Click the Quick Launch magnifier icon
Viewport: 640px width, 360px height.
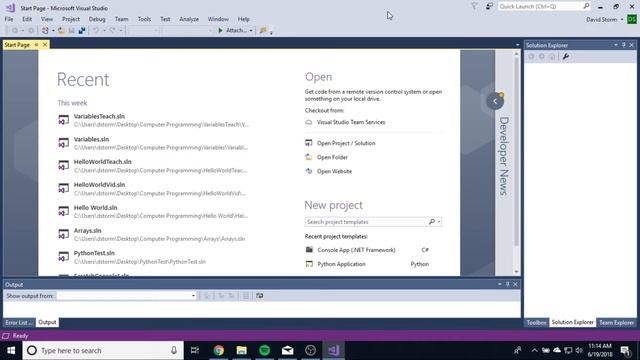[587, 6]
